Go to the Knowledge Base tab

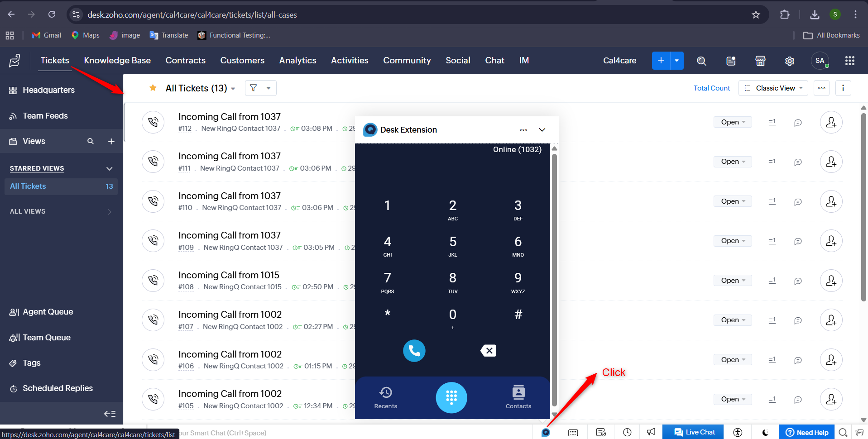[117, 61]
